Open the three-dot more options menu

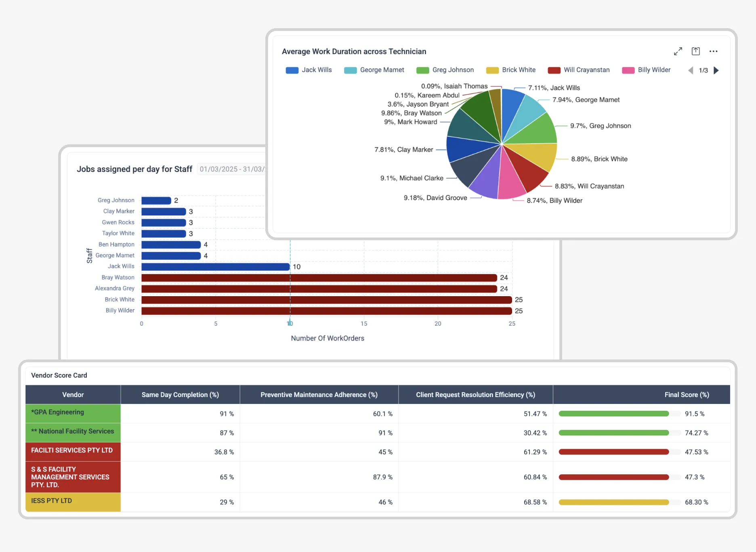[x=713, y=51]
